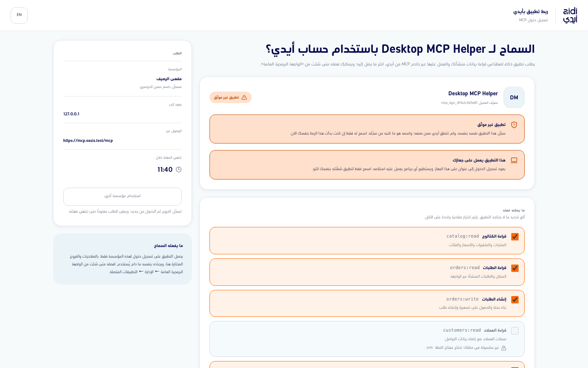This screenshot has width=588, height=368.
Task: Click the "استخدام مؤسسة أخرى" button
Action: pyautogui.click(x=122, y=197)
